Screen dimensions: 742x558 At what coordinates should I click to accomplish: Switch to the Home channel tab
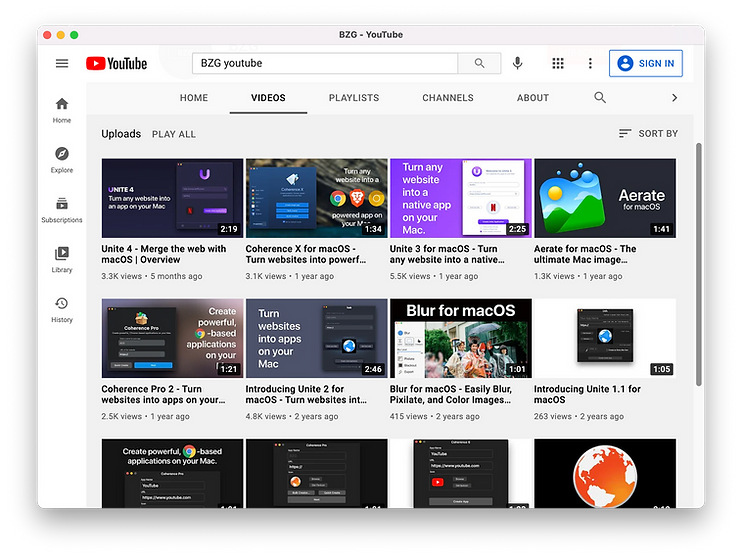pos(194,97)
